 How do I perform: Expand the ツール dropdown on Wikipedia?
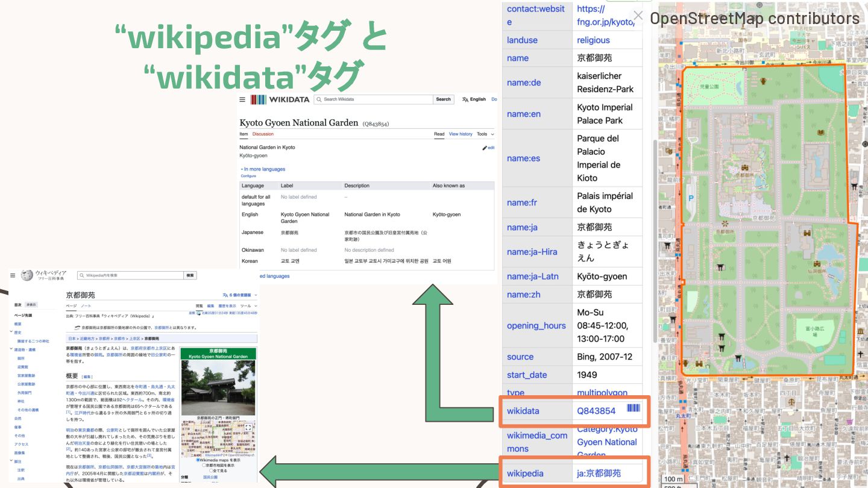[x=249, y=306]
